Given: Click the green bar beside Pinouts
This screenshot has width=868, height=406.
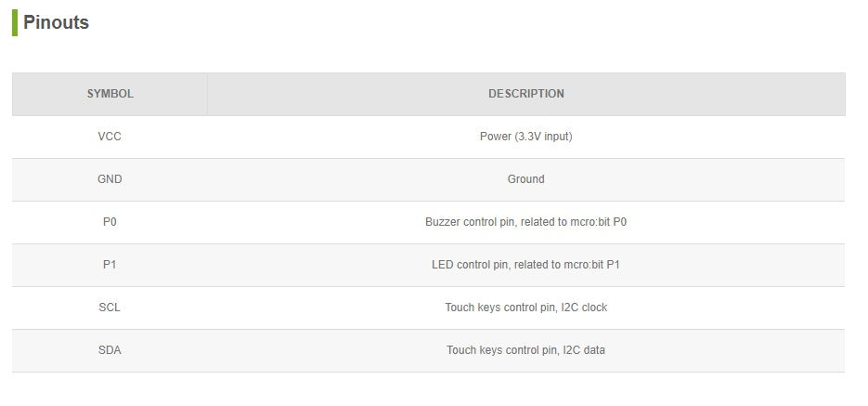Looking at the screenshot, I should point(15,22).
